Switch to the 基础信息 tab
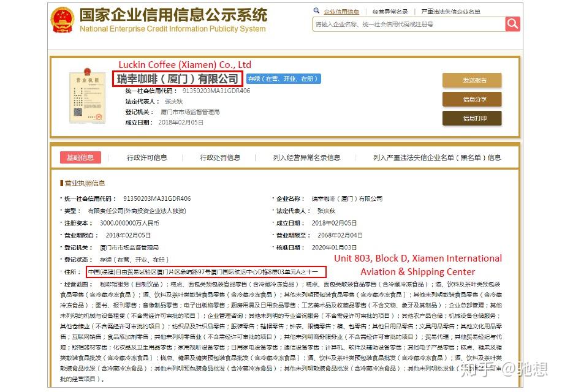 [x=80, y=157]
